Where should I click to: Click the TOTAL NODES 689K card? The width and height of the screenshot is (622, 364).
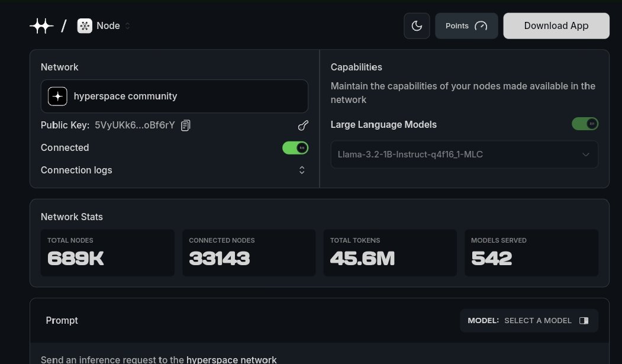pos(108,253)
